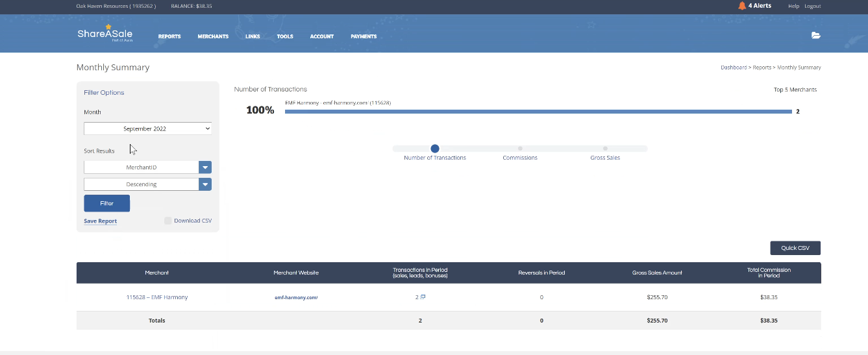Open the PAYMENTS menu
868x355 pixels.
(364, 36)
